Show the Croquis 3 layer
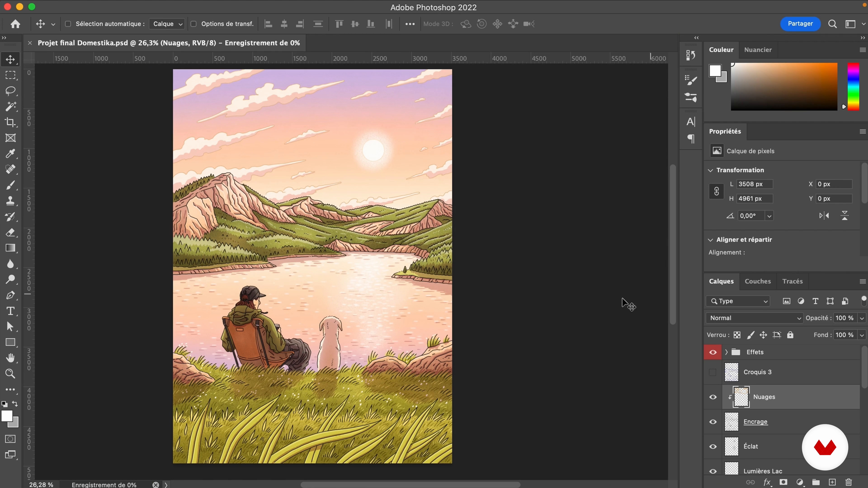This screenshot has width=868, height=488. [712, 372]
